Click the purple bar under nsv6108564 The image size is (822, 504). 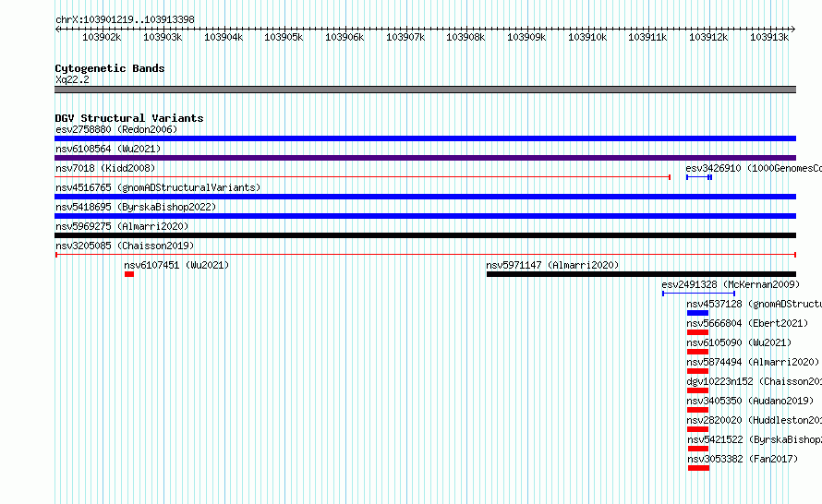[425, 158]
